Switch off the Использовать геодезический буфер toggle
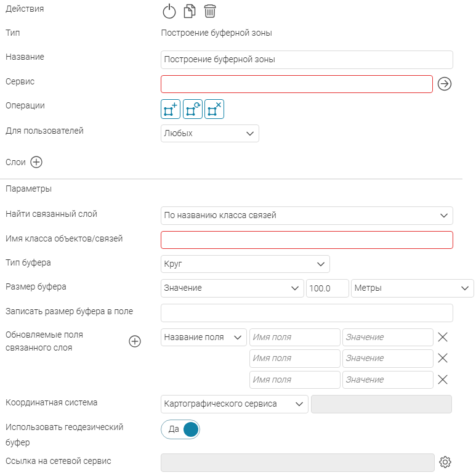Viewport: 476px width, 475px height. 180,429
